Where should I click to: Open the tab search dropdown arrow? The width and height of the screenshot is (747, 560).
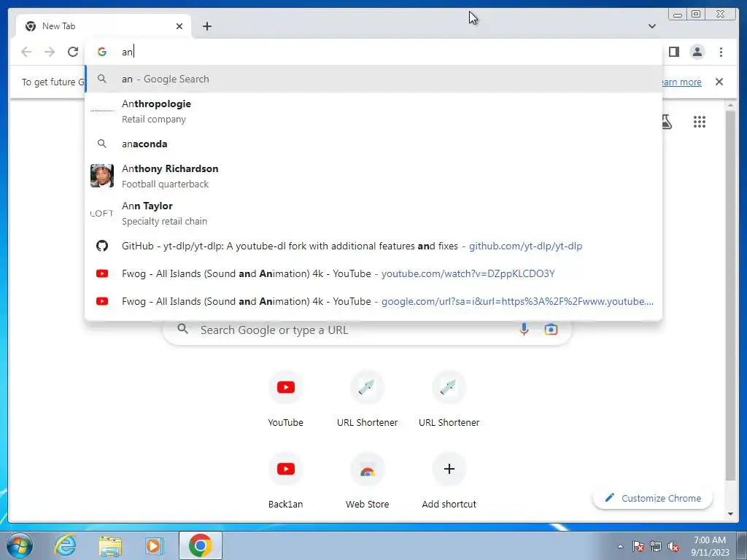[651, 26]
